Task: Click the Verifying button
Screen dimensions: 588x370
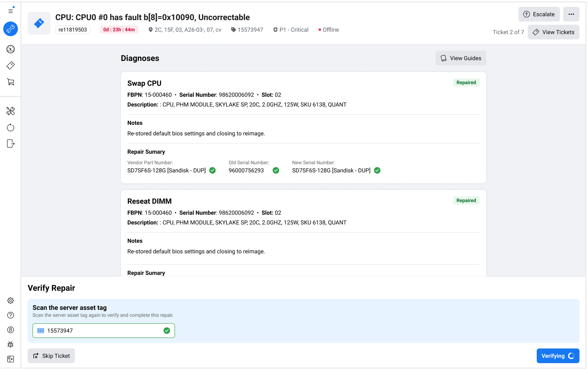Action: [x=557, y=356]
